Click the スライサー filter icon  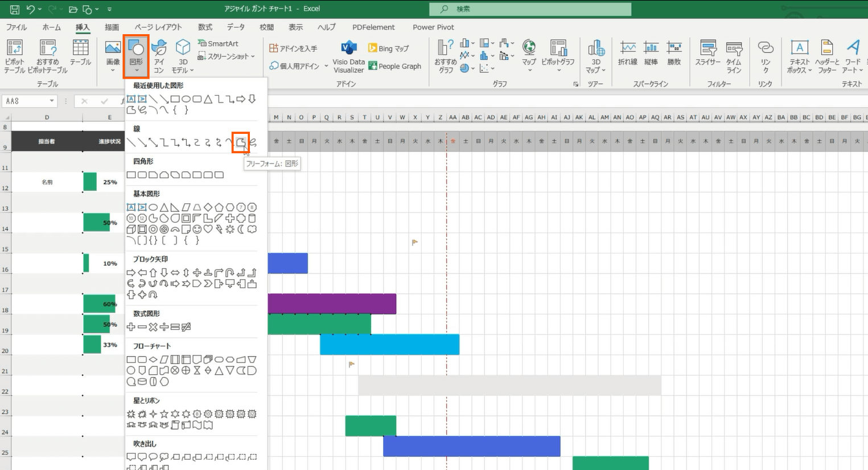[x=707, y=55]
